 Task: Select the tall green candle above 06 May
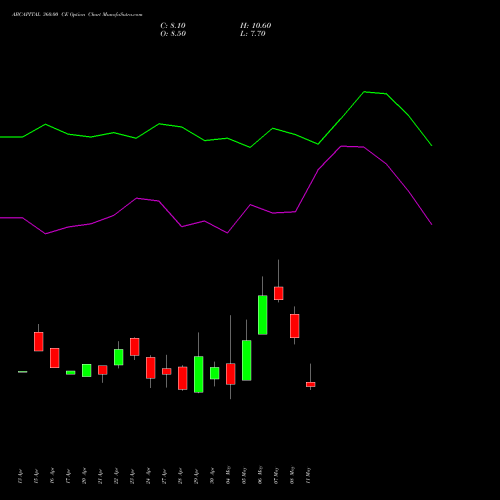(263, 315)
